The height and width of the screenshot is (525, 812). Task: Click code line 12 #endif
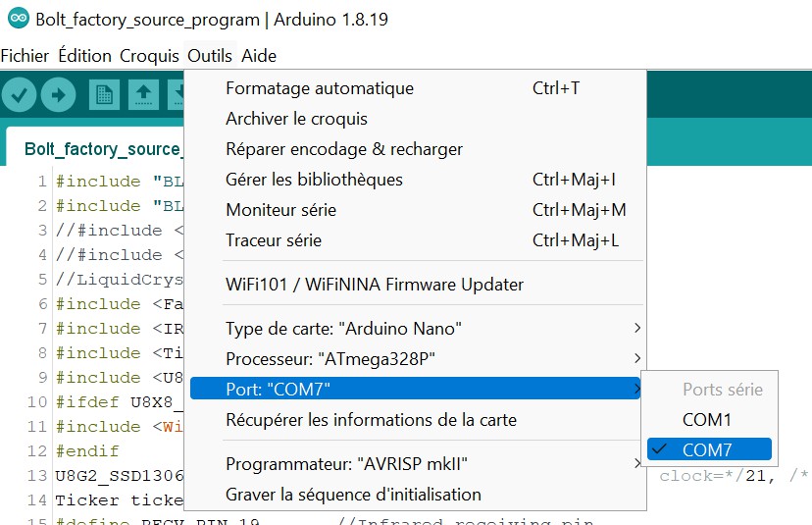87,450
